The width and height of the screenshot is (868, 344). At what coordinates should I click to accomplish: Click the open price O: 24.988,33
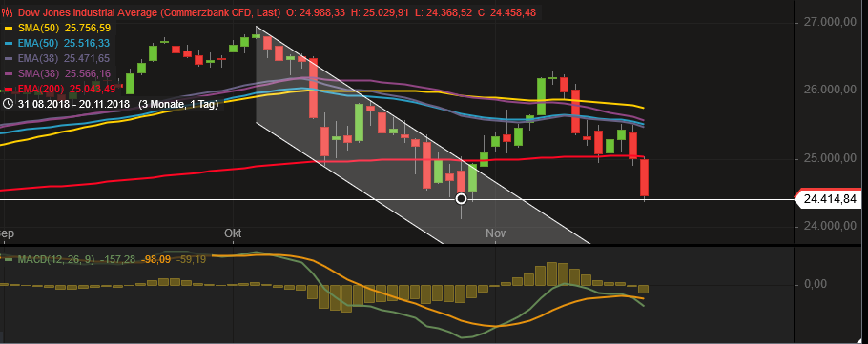(x=316, y=12)
